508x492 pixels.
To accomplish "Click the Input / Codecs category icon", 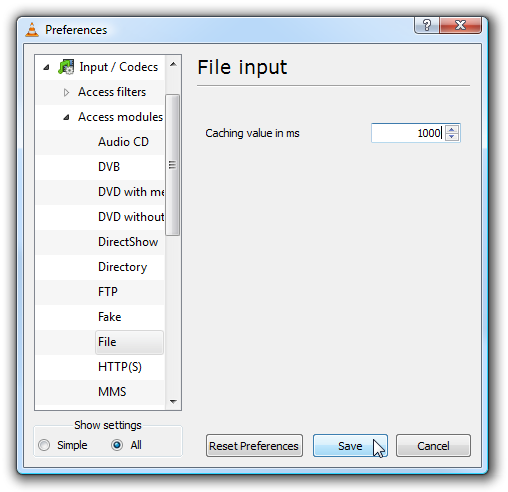I will click(x=66, y=67).
